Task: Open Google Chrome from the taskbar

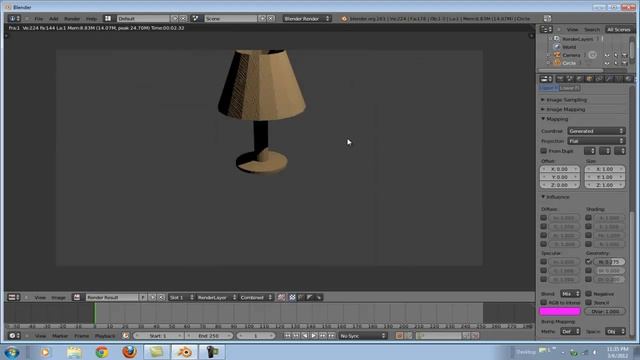Action: tap(102, 351)
